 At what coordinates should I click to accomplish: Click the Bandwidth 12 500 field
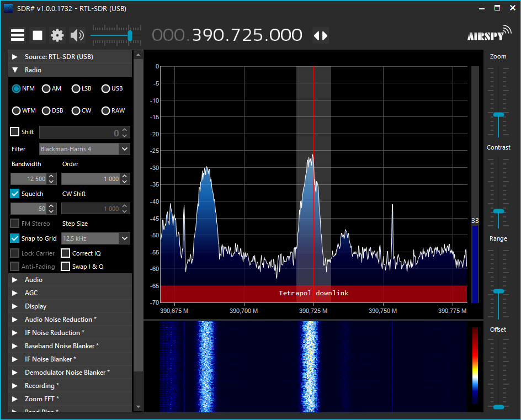click(29, 179)
